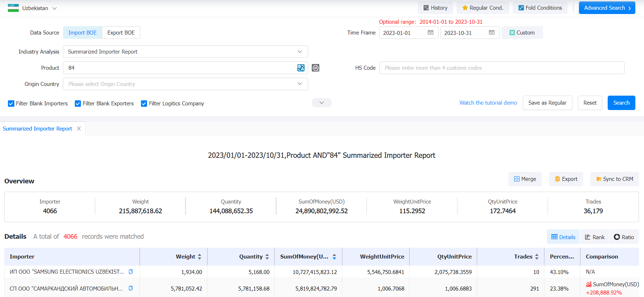Image resolution: width=644 pixels, height=297 pixels.
Task: Toggle Filter Logitics Company checkbox
Action: tap(144, 104)
